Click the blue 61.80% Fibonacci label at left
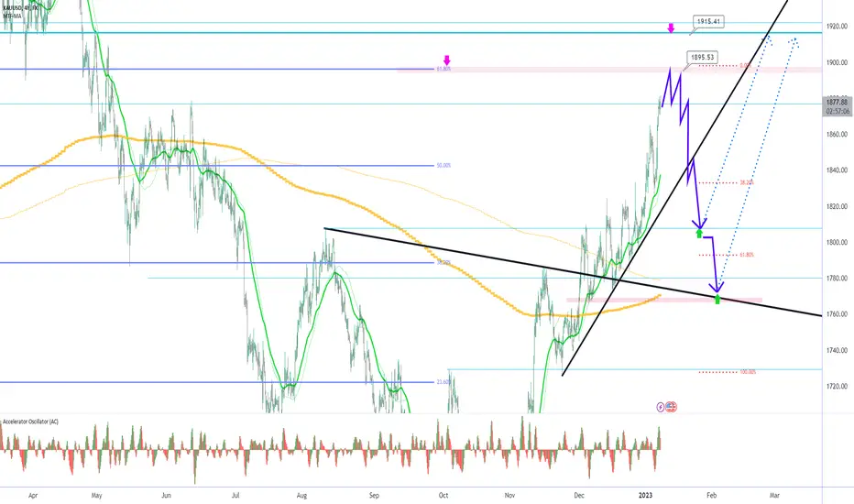Image resolution: width=854 pixels, height=504 pixels. coord(443,70)
